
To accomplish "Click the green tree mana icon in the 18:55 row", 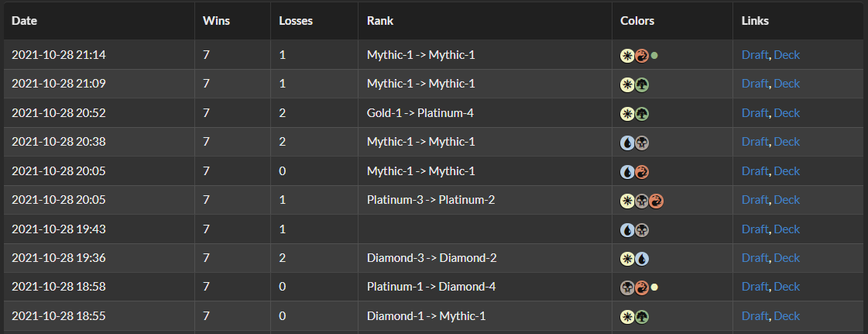I will click(x=642, y=317).
